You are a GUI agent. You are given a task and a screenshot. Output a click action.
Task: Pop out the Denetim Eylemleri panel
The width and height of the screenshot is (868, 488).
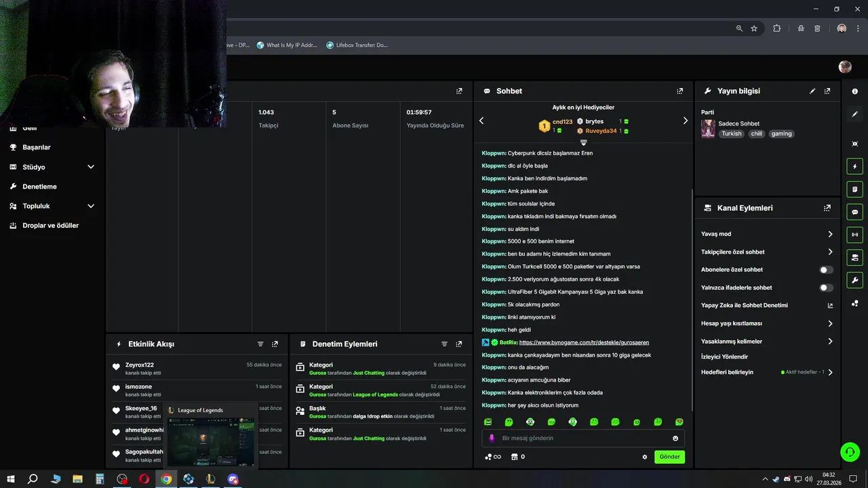pos(459,344)
